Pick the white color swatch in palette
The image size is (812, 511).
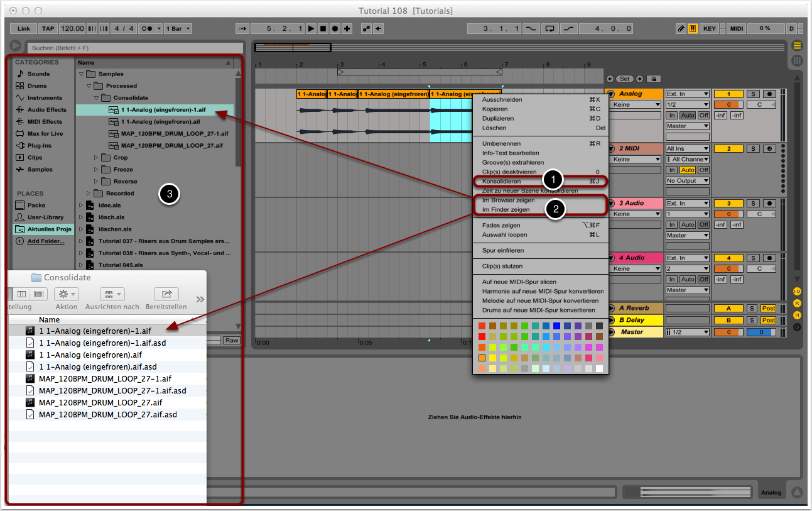pyautogui.click(x=599, y=368)
